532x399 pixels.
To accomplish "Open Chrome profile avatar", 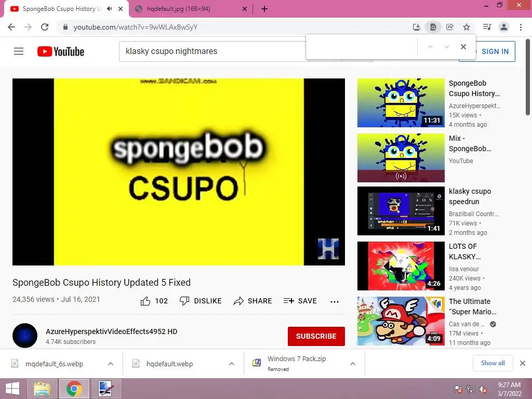I will pos(504,27).
